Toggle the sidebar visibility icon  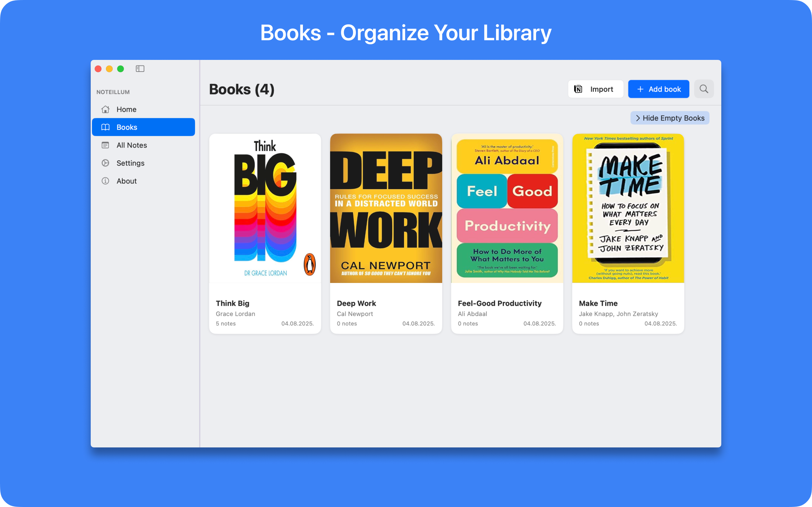click(140, 69)
